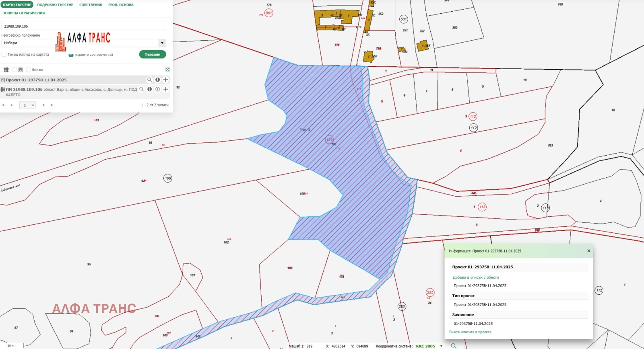Zoom to Проект 01-293758 using magnifier icon

click(x=149, y=80)
